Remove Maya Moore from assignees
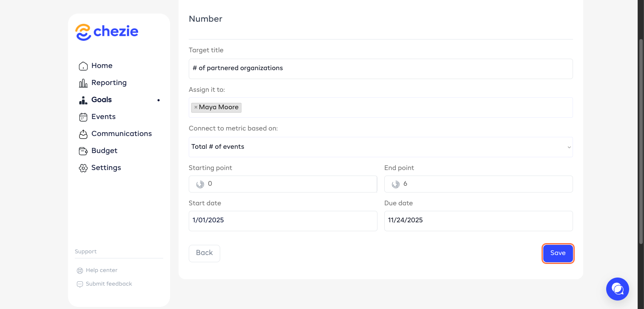The height and width of the screenshot is (309, 644). (x=196, y=108)
